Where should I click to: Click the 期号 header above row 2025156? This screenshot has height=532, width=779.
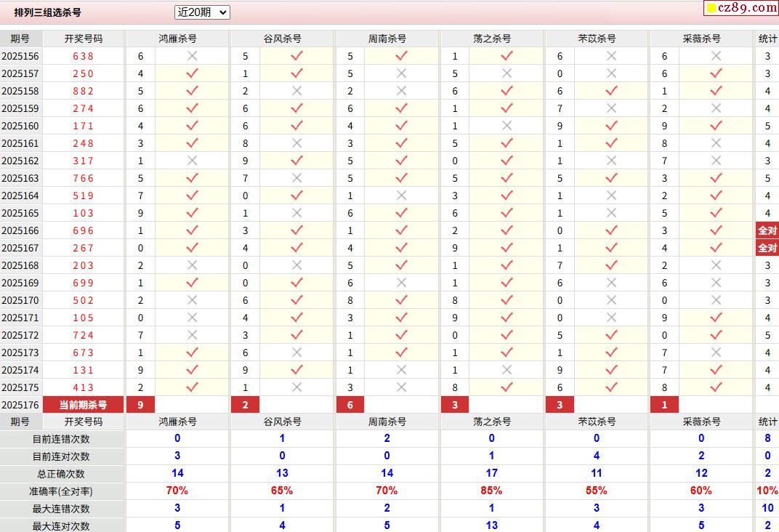click(x=20, y=39)
